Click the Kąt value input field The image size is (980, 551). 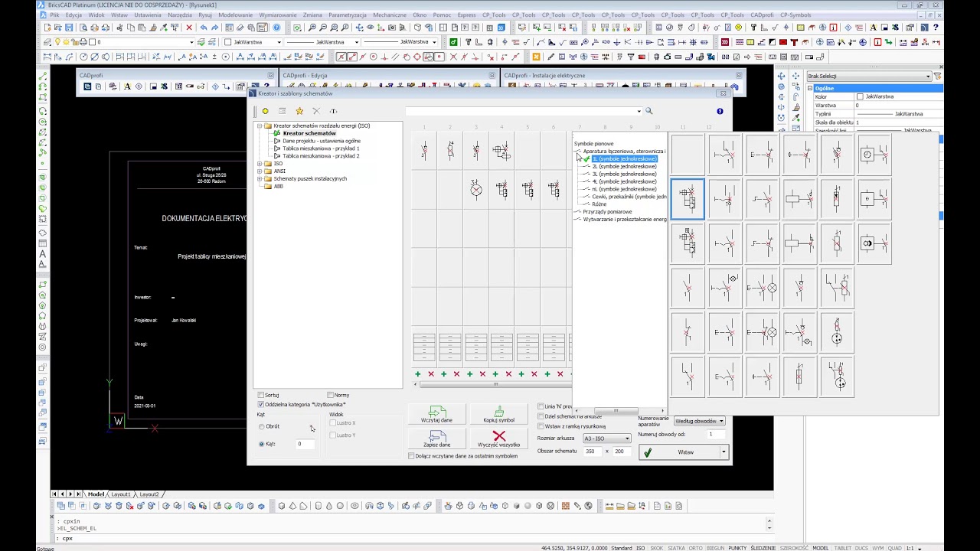tap(305, 444)
